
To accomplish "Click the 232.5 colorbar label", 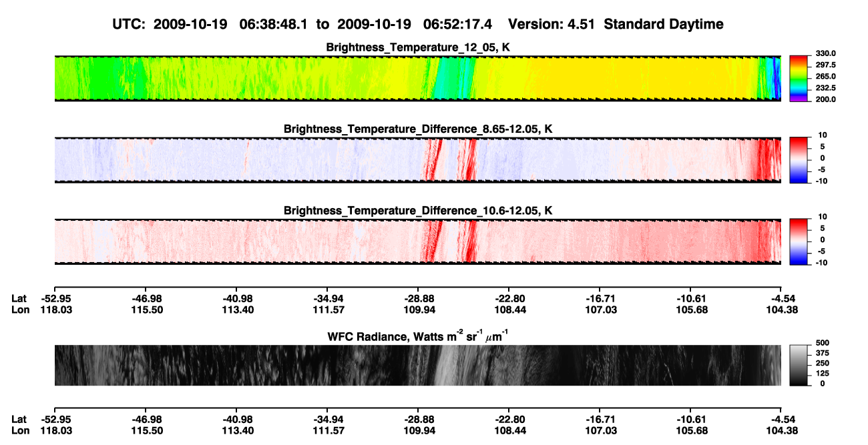I will point(827,87).
